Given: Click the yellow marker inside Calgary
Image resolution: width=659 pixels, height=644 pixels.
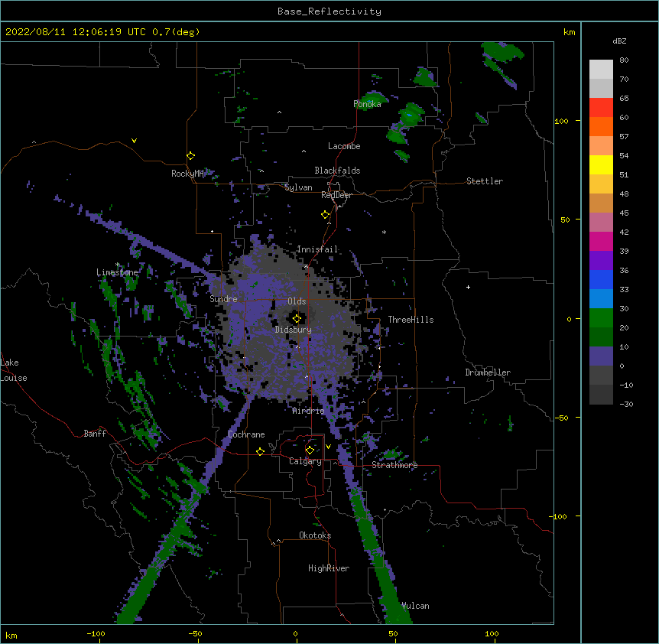Looking at the screenshot, I should tap(310, 450).
